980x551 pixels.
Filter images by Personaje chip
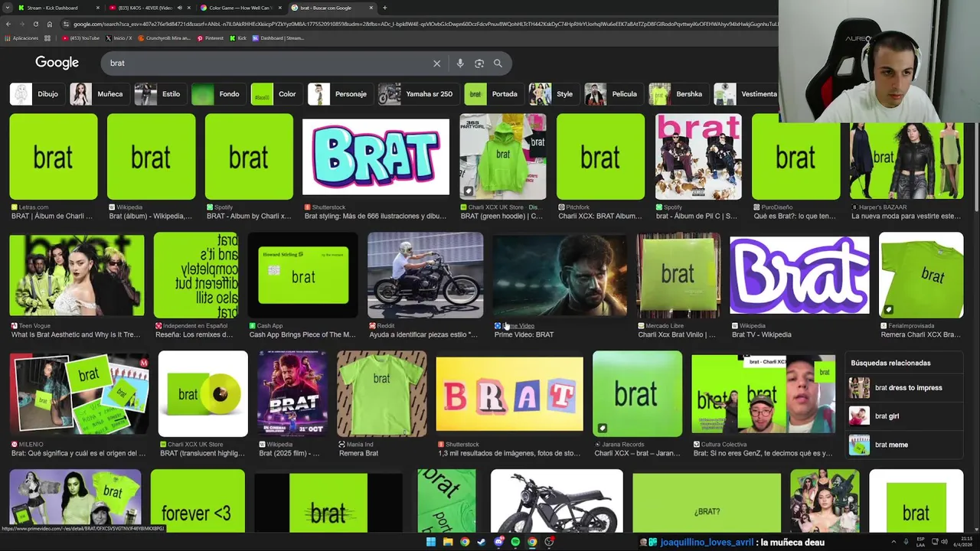point(339,94)
